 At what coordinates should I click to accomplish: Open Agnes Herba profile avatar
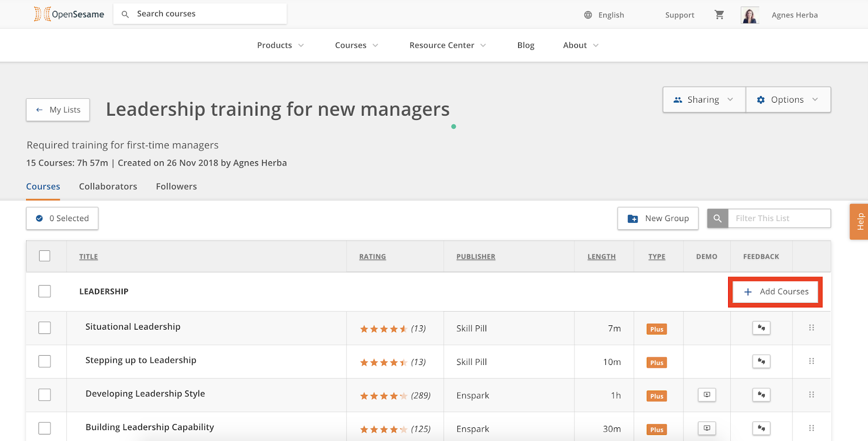[750, 15]
